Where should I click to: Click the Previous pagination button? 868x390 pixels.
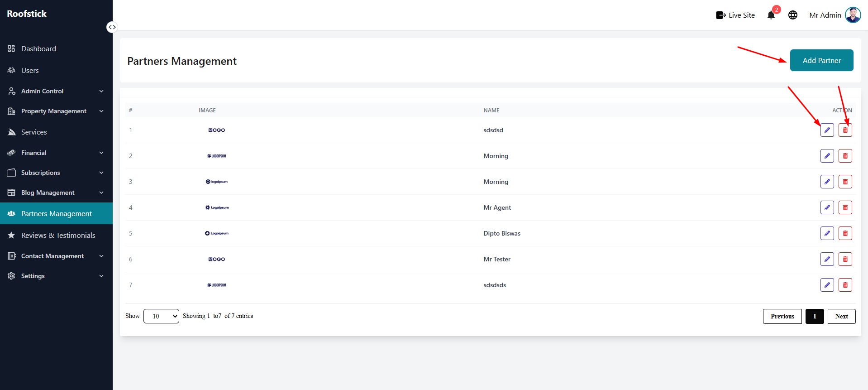pyautogui.click(x=782, y=316)
